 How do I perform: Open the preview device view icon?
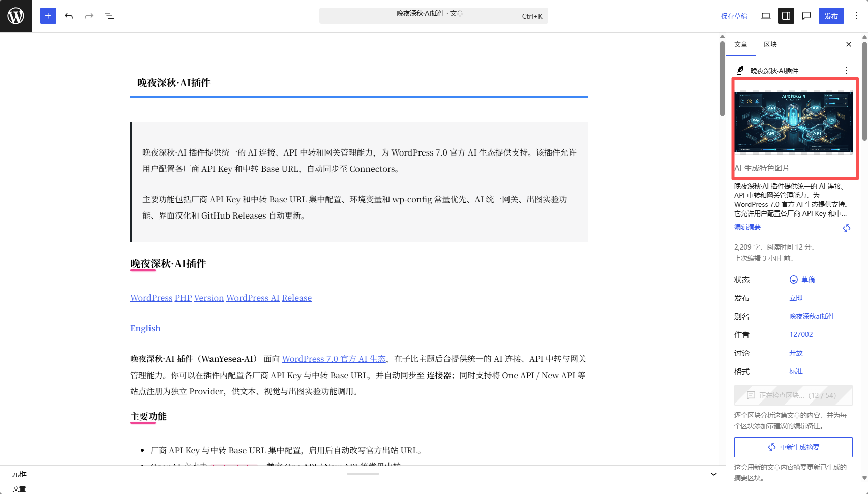click(x=766, y=16)
